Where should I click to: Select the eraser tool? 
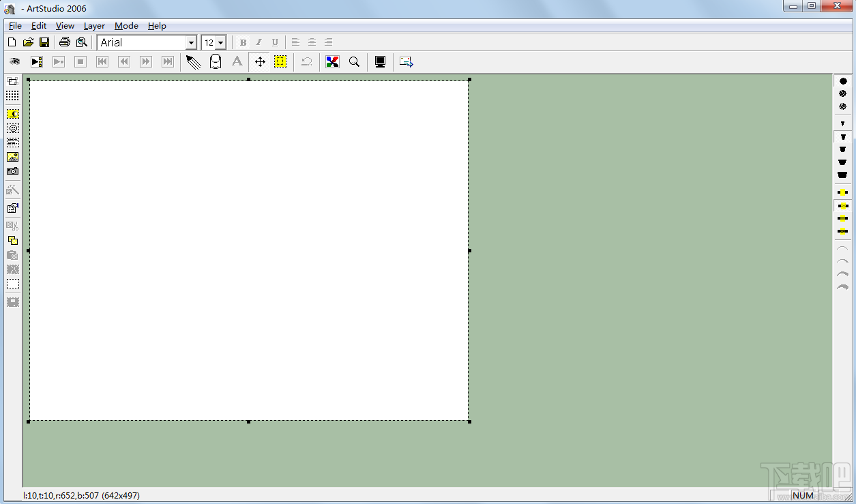pyautogui.click(x=216, y=62)
